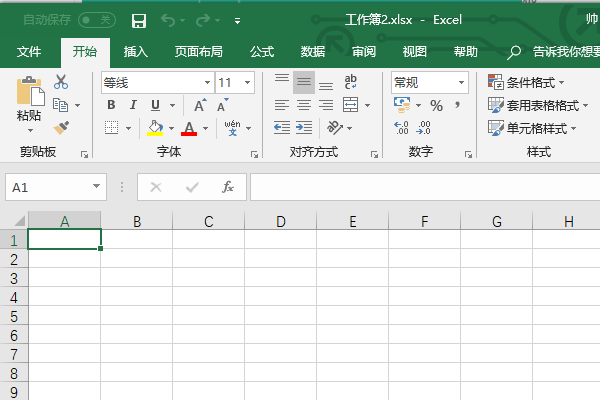Click the Save icon in title bar
600x400 pixels.
pyautogui.click(x=139, y=20)
